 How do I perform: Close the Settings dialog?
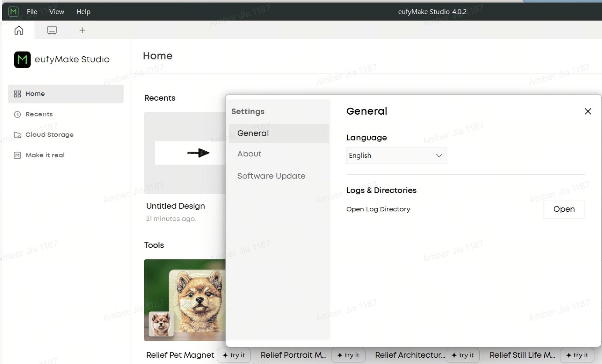588,111
